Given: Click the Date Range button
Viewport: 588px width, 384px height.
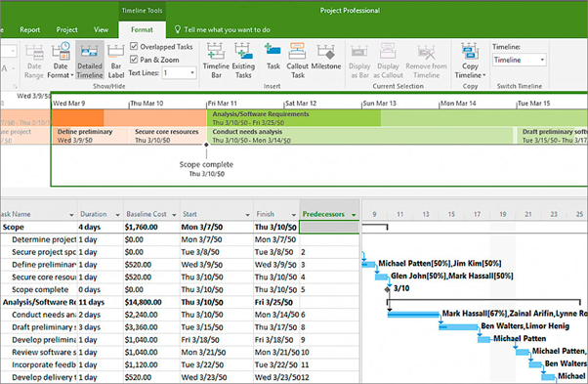Looking at the screenshot, I should tap(34, 60).
